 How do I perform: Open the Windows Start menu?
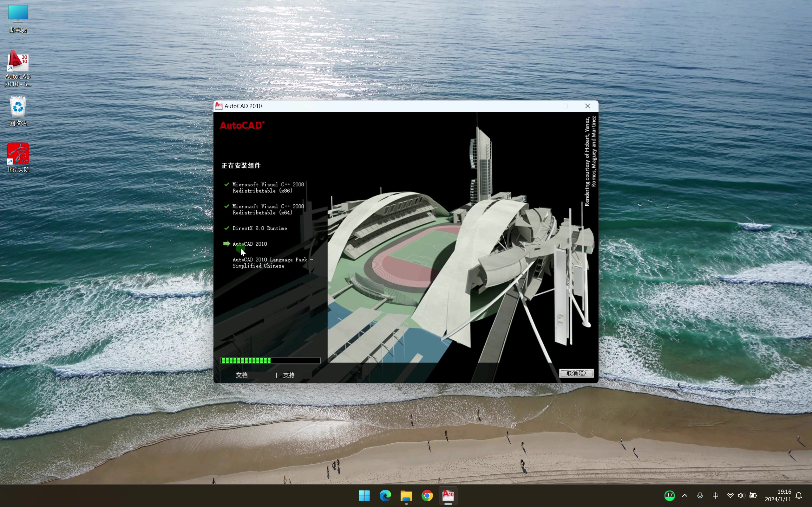(x=364, y=496)
